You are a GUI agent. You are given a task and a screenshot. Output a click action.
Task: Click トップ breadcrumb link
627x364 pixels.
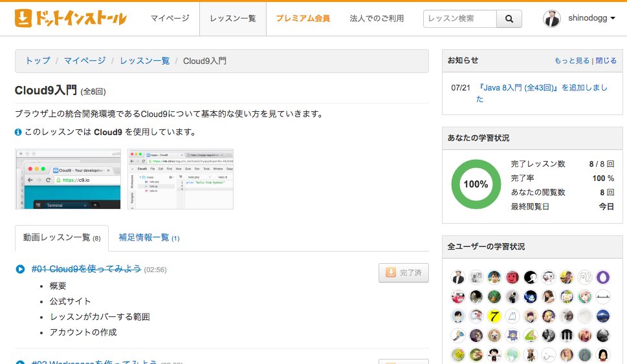[x=38, y=61]
